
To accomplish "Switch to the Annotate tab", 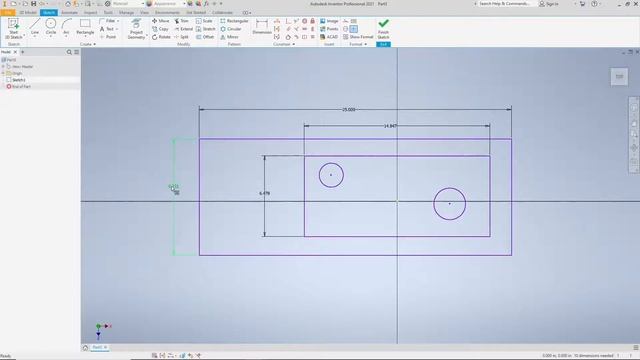I will click(x=69, y=13).
